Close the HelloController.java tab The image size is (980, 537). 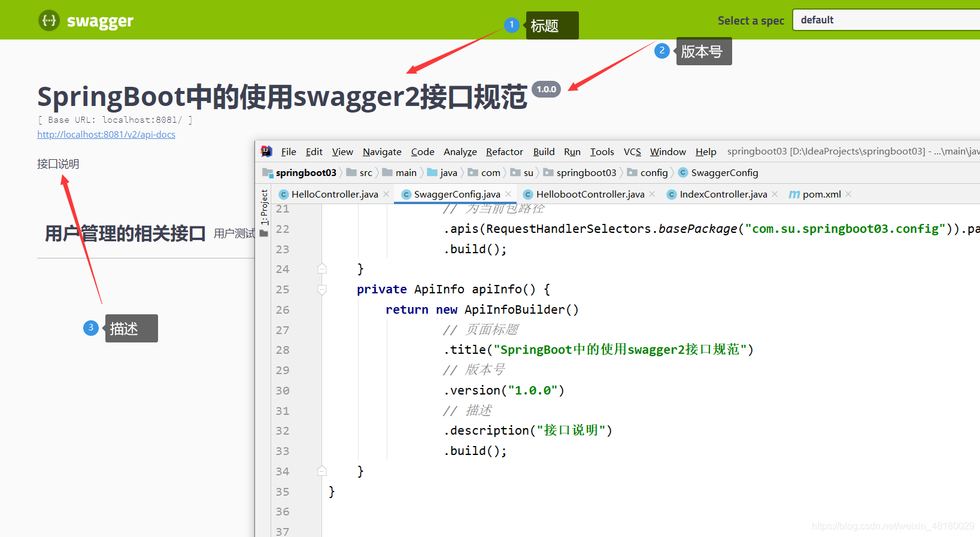click(x=386, y=194)
